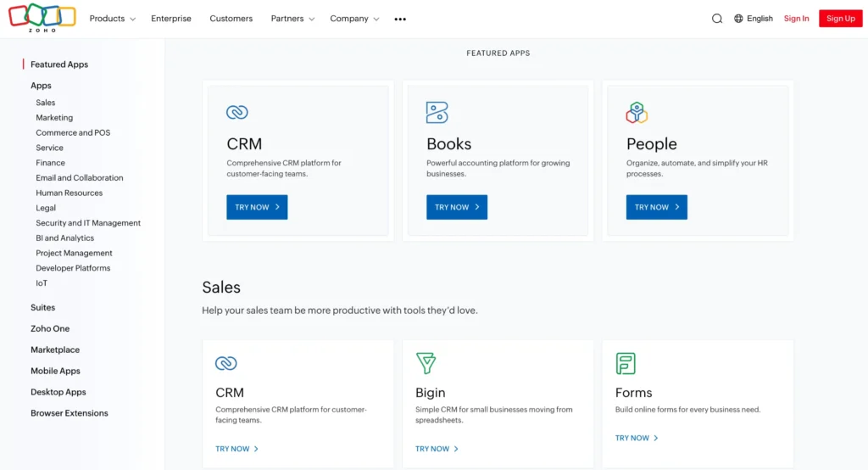This screenshot has width=868, height=470.
Task: Open Human Resources category
Action: click(70, 193)
